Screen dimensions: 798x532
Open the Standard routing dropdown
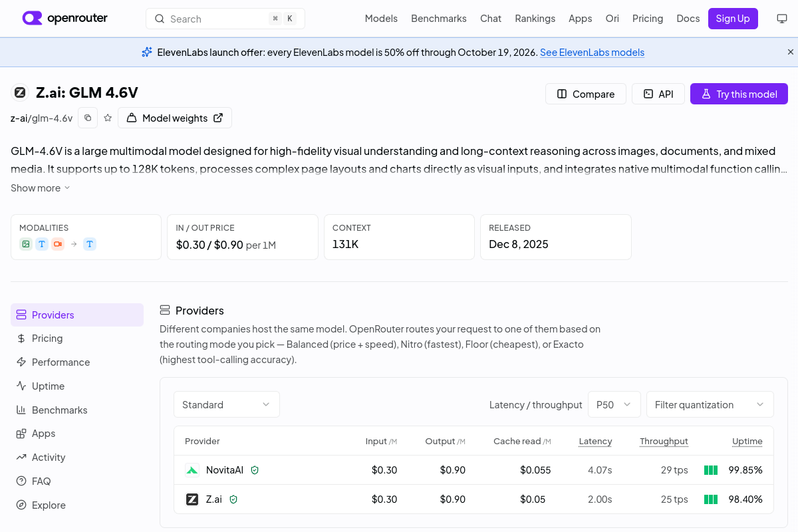(x=227, y=404)
